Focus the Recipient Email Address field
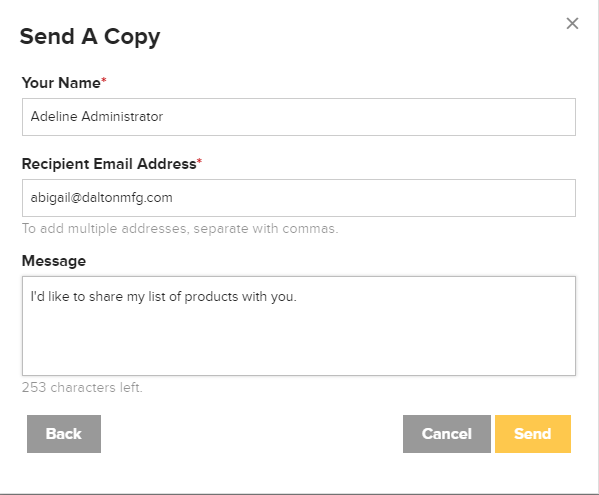Image resolution: width=599 pixels, height=495 pixels. [x=299, y=198]
